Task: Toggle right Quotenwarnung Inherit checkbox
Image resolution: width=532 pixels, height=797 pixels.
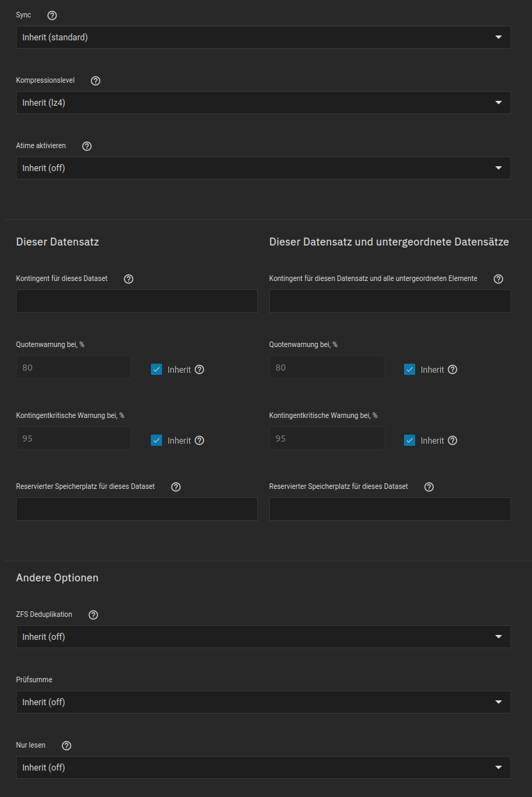Action: (x=410, y=369)
